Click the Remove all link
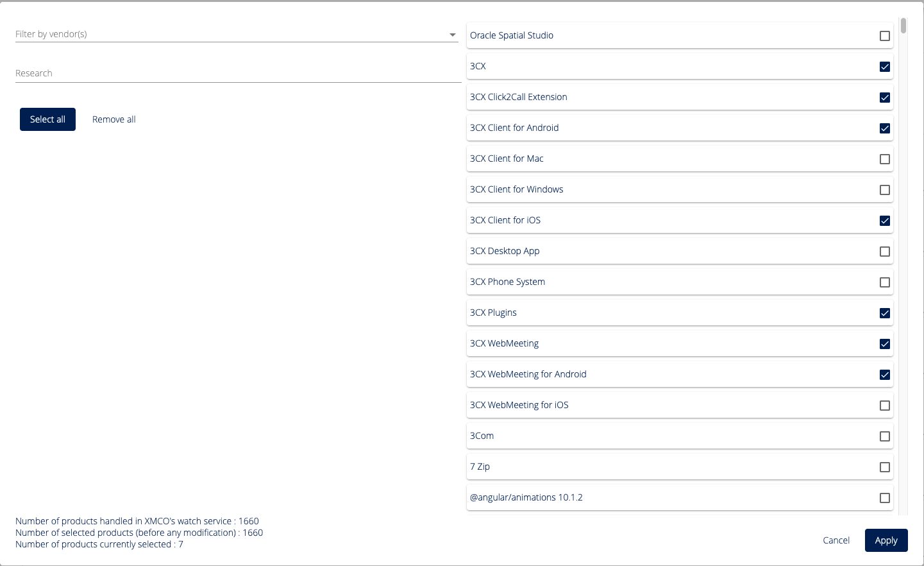This screenshot has width=924, height=566. pyautogui.click(x=113, y=119)
